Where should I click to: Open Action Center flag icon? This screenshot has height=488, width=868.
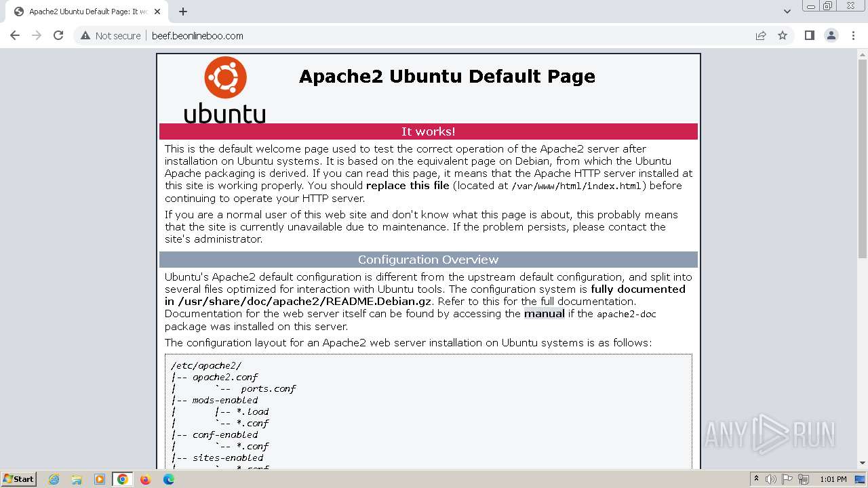[787, 479]
